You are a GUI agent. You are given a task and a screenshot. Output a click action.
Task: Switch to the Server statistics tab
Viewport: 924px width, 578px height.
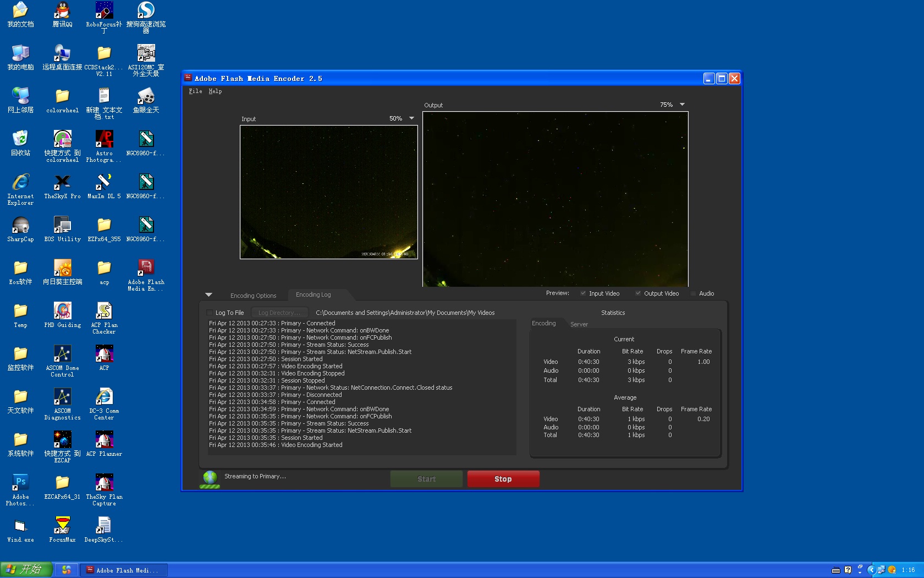pos(579,324)
